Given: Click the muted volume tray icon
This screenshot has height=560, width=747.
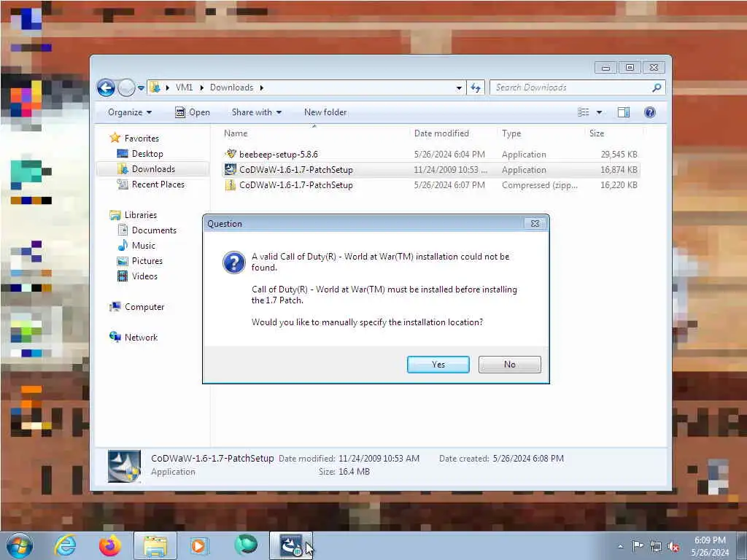Looking at the screenshot, I should (673, 547).
